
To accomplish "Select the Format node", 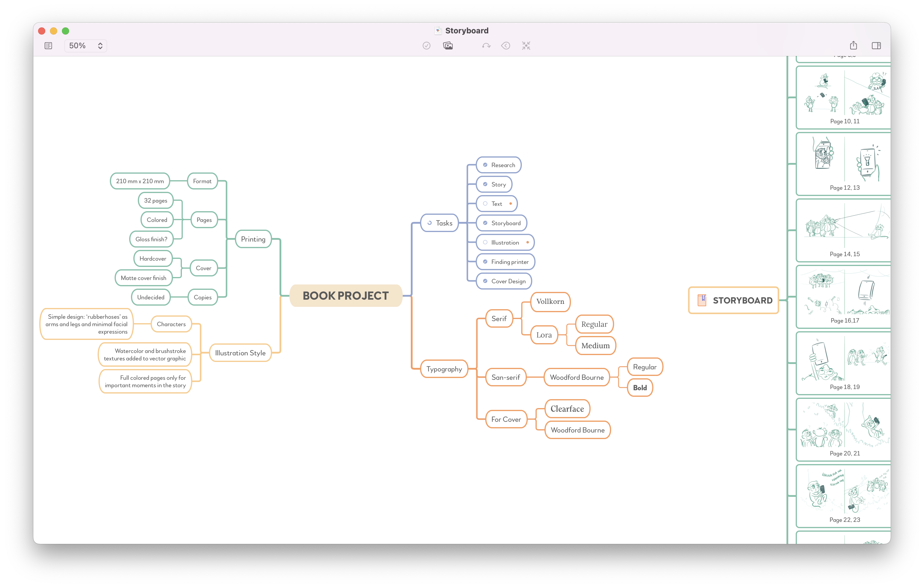I will tap(202, 181).
